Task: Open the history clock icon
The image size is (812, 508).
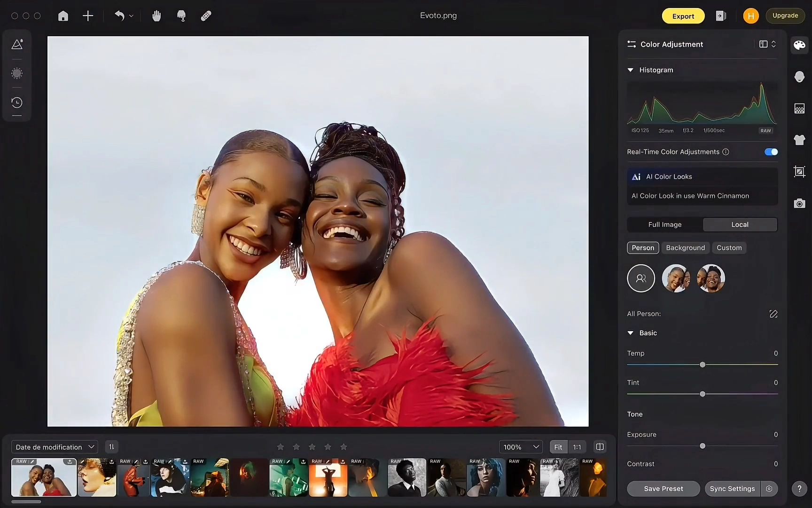Action: pos(17,103)
